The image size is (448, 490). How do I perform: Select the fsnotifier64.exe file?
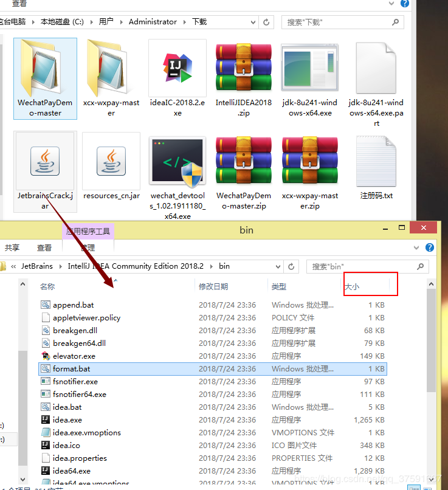click(x=80, y=394)
